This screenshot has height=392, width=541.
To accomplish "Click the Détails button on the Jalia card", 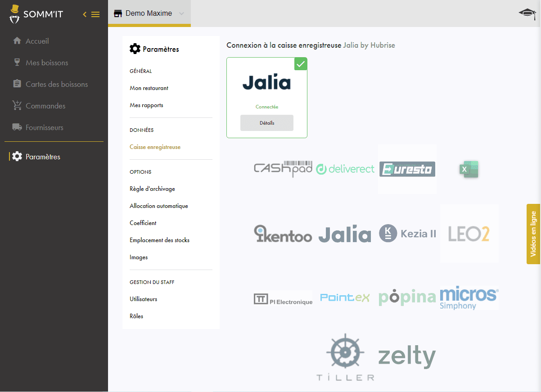I will (x=267, y=123).
